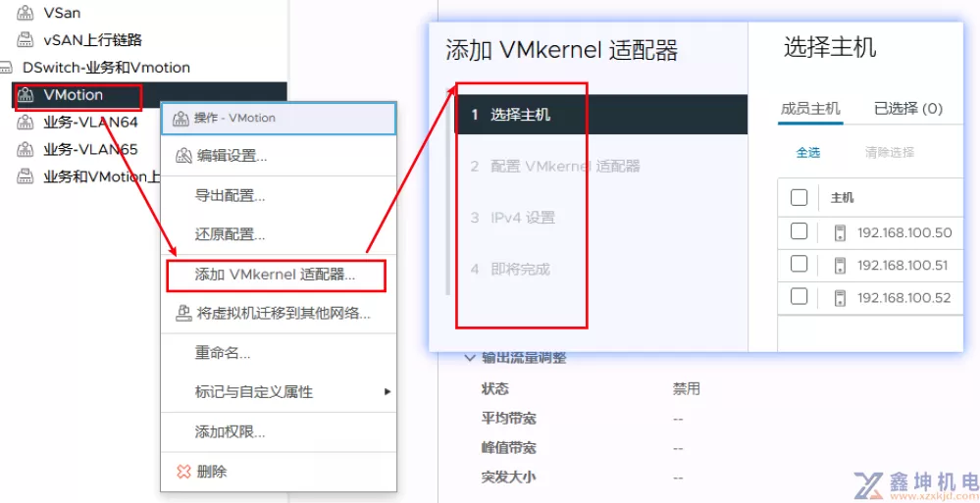Viewport: 980px width, 503px height.
Task: Click the 禁用 status value
Action: point(687,389)
